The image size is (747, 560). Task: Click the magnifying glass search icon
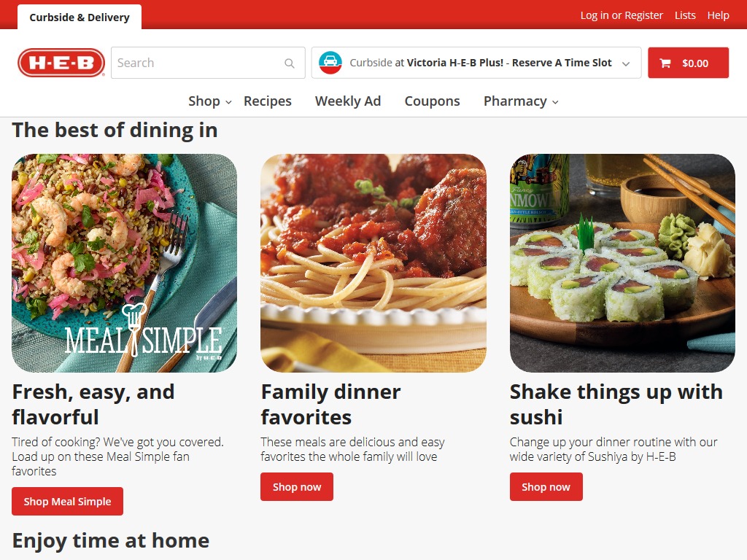tap(289, 63)
